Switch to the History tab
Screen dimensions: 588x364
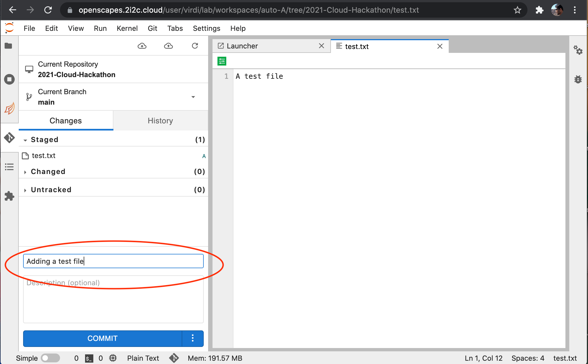(x=160, y=121)
